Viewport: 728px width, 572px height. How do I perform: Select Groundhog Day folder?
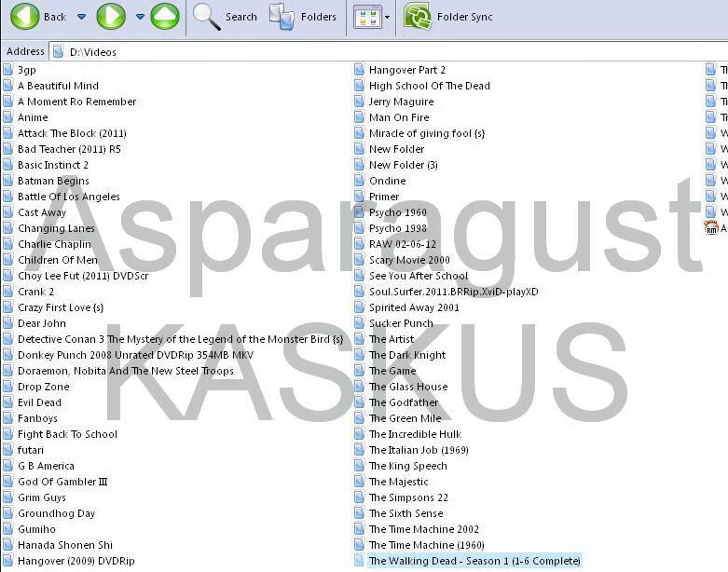pyautogui.click(x=56, y=513)
